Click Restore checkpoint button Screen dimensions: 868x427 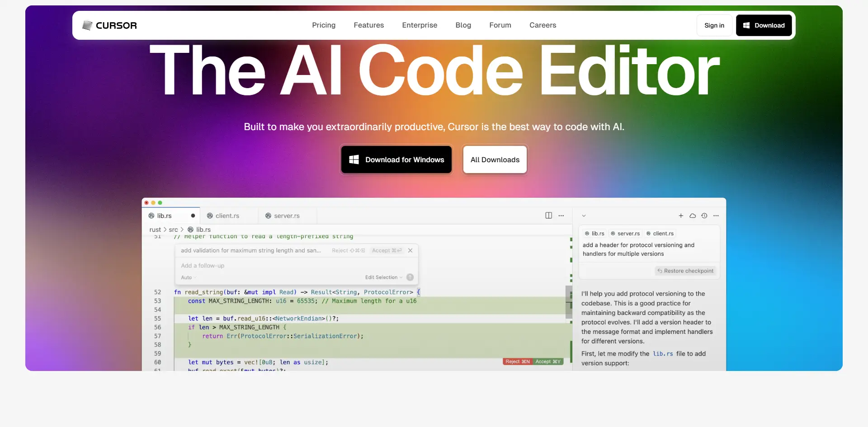pos(685,271)
